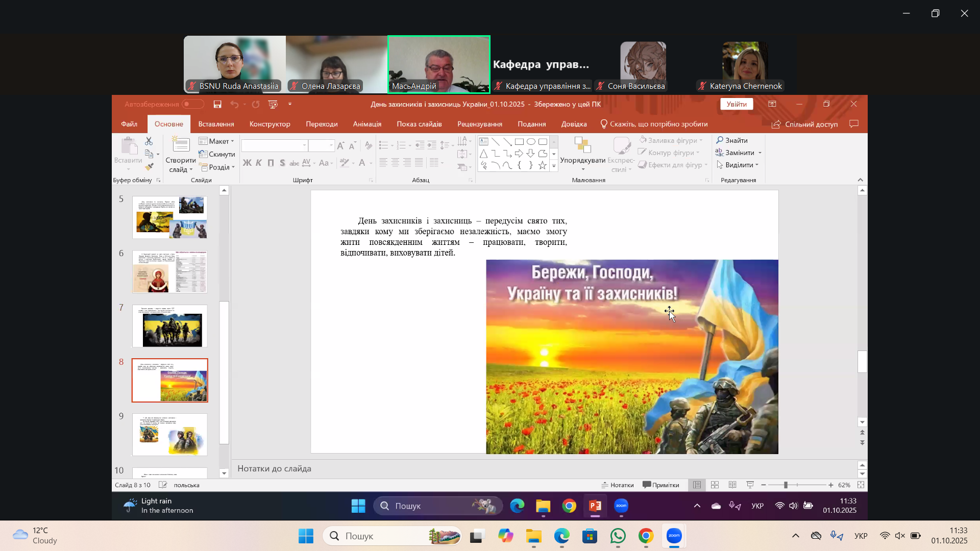This screenshot has height=551, width=980.
Task: Toggle Примітки comments in status bar
Action: coord(661,485)
